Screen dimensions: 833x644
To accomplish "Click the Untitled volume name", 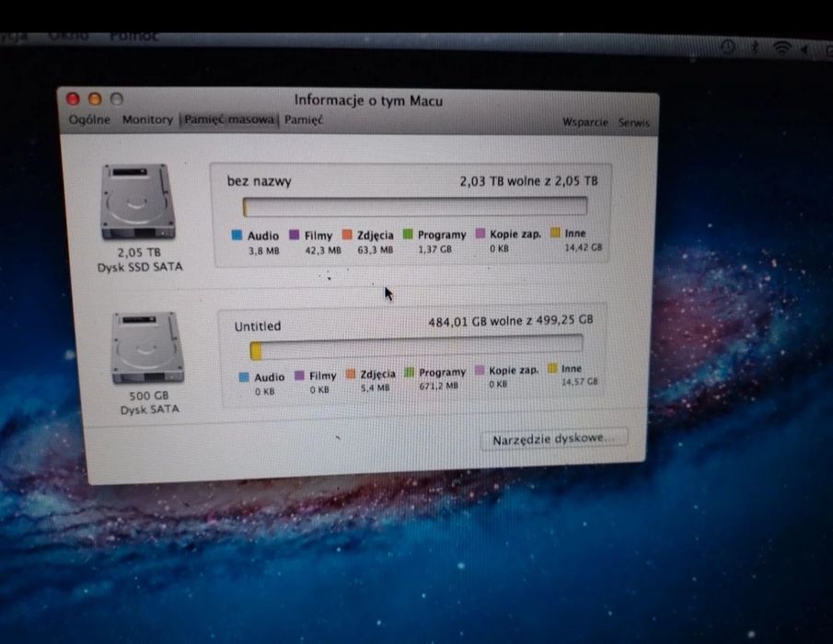I will 258,326.
